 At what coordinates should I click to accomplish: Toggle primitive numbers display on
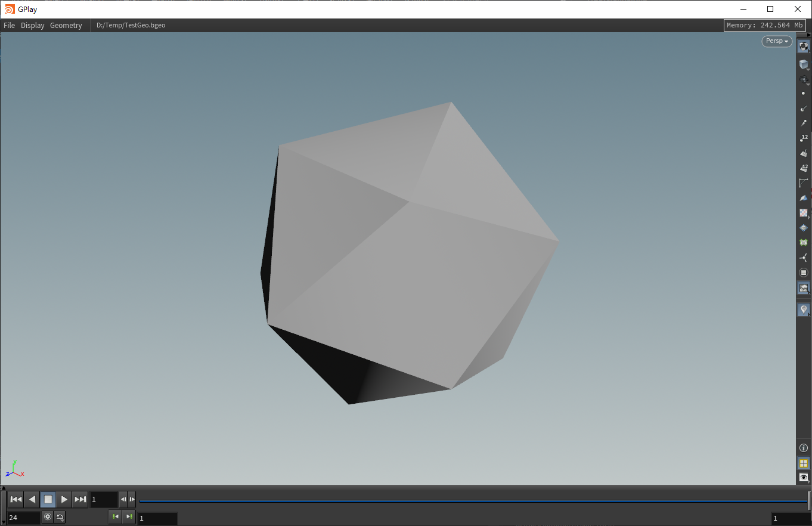pyautogui.click(x=804, y=168)
